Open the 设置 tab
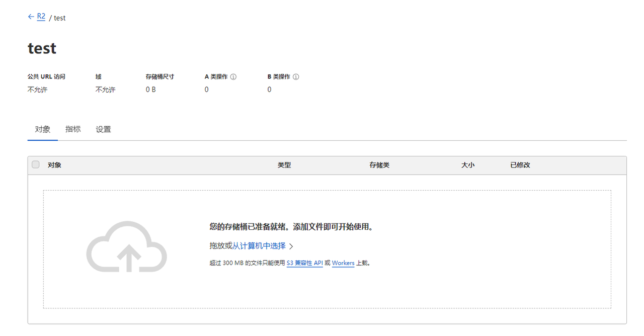 click(103, 129)
